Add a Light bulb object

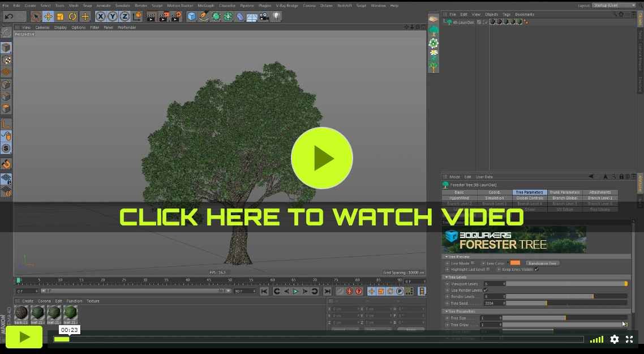click(276, 16)
